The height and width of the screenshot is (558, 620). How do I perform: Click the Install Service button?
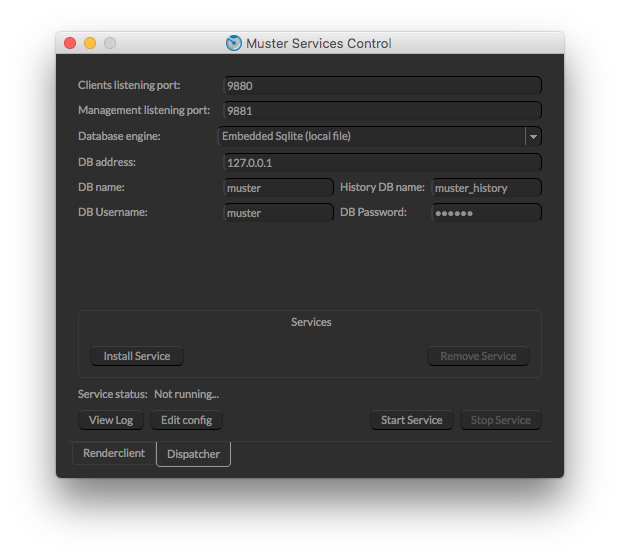click(x=137, y=356)
